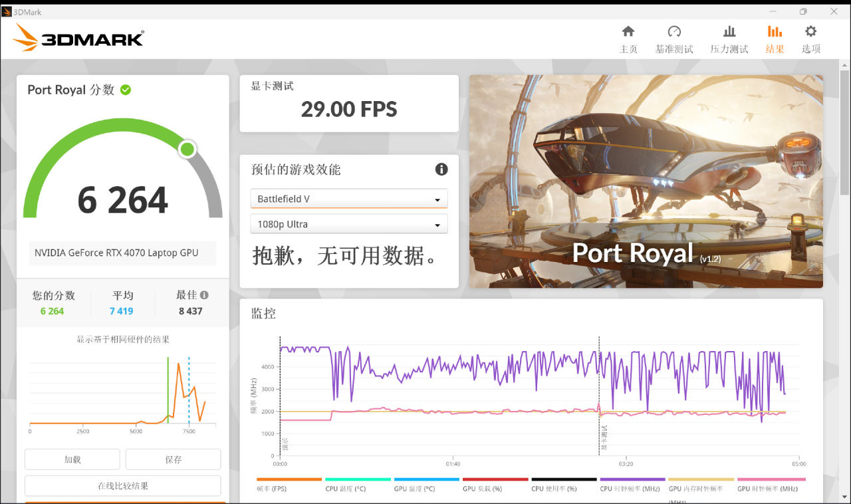Click the 03:20 time label on the chart axis
The height and width of the screenshot is (504, 851).
click(x=626, y=463)
